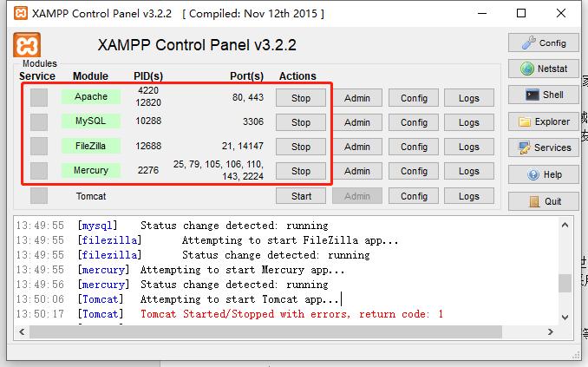Open Mercury Admin

point(357,171)
